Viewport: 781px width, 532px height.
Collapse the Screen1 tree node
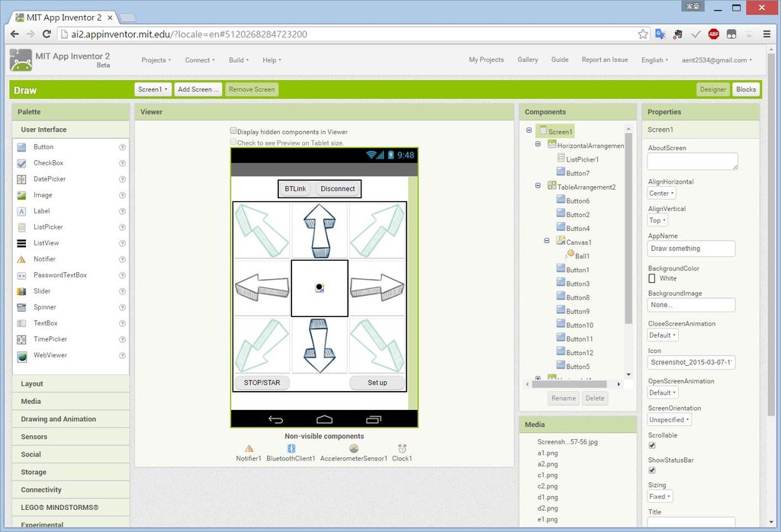pyautogui.click(x=529, y=130)
